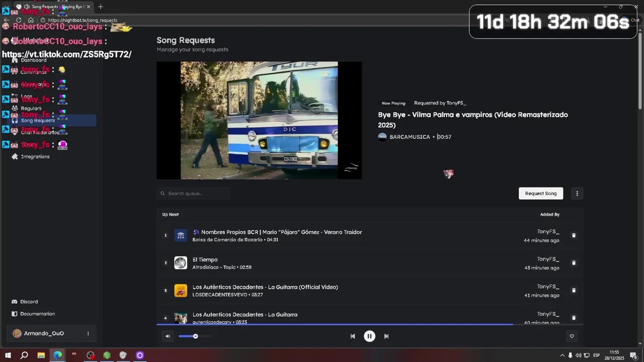
Task: Click the Discord icon in the sidebar
Action: (x=15, y=302)
